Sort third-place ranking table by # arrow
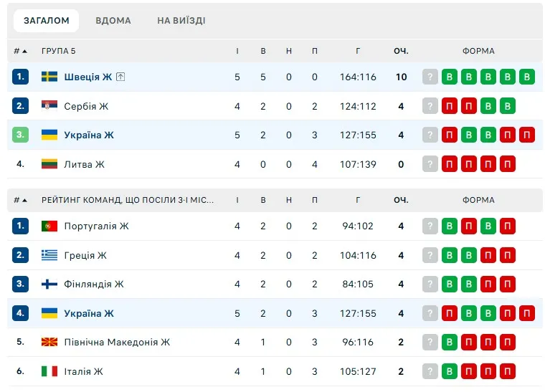 pyautogui.click(x=21, y=201)
